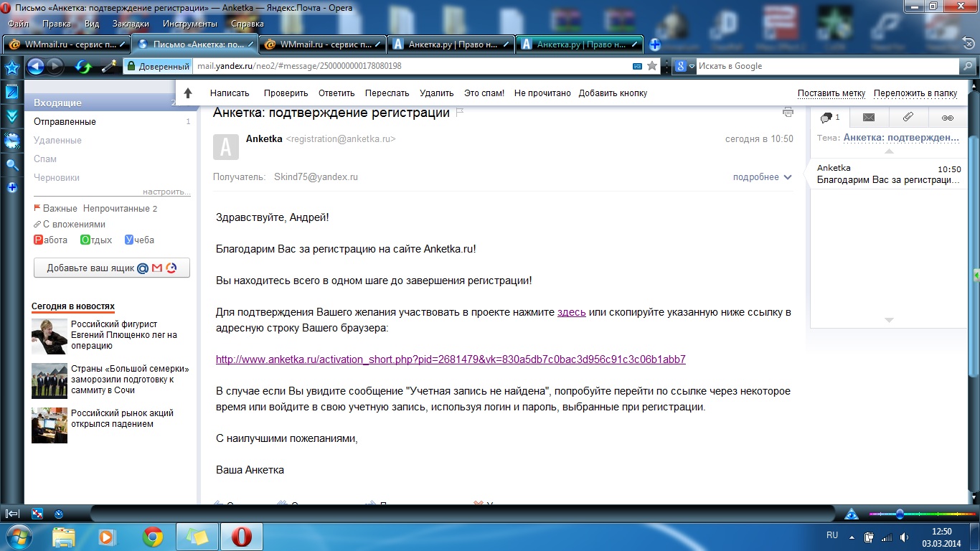Screen dimensions: 980x551
Task: Show hidden system tray icons arrow
Action: (x=851, y=537)
